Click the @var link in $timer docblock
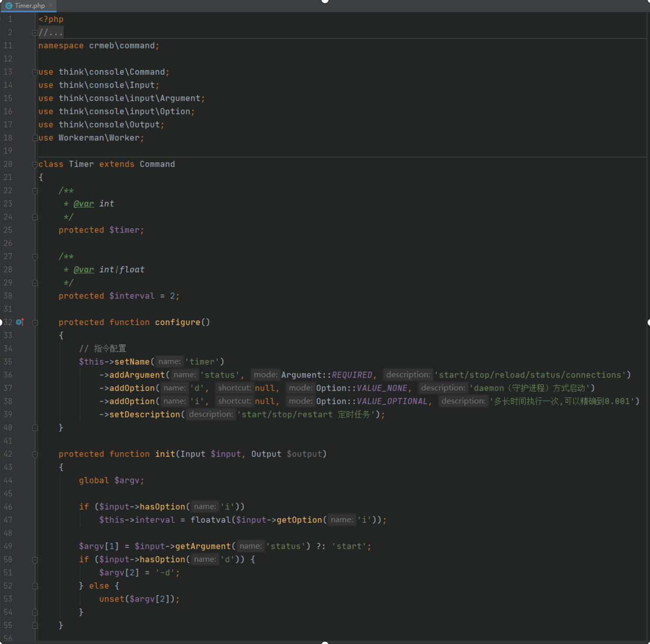Screen dimensions: 650x644 (x=84, y=203)
